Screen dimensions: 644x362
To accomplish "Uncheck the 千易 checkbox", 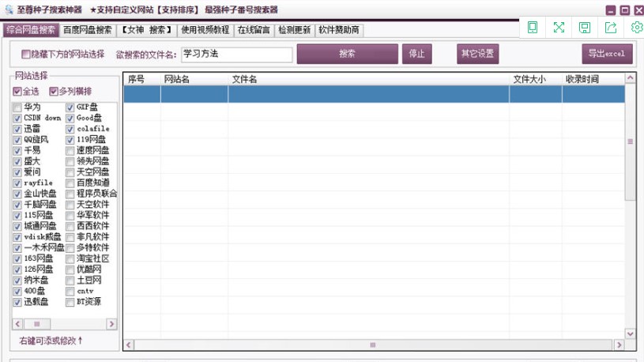I will pyautogui.click(x=17, y=151).
